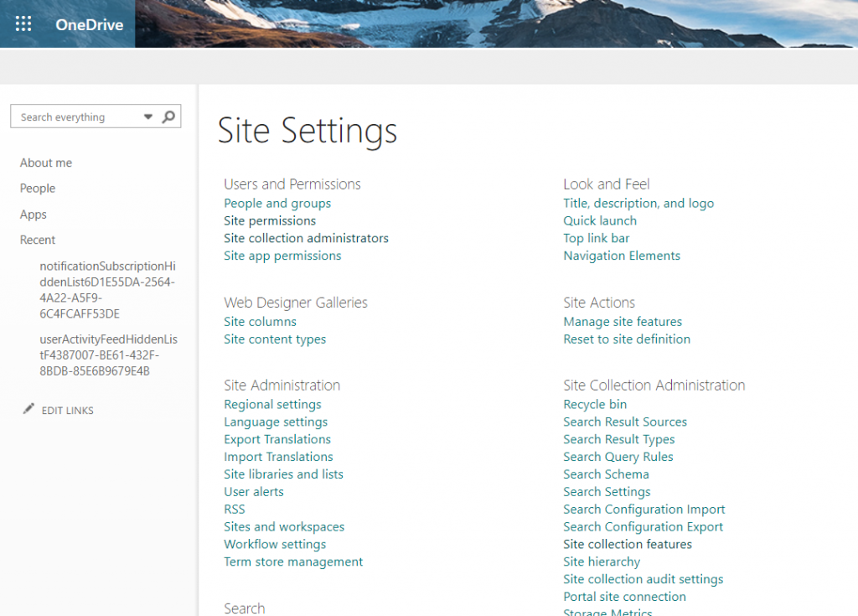Open Site permissions
Image resolution: width=858 pixels, height=616 pixels.
(270, 220)
